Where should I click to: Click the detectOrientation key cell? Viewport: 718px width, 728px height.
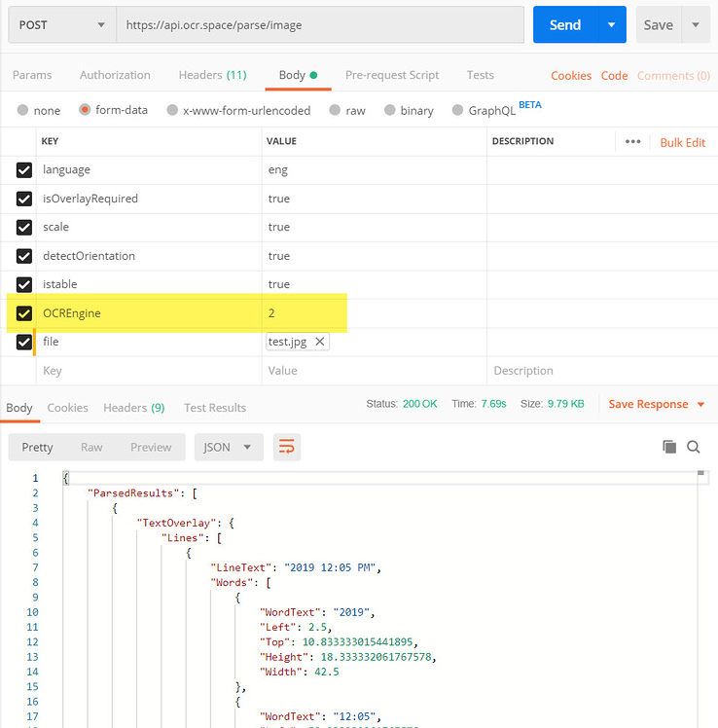149,256
